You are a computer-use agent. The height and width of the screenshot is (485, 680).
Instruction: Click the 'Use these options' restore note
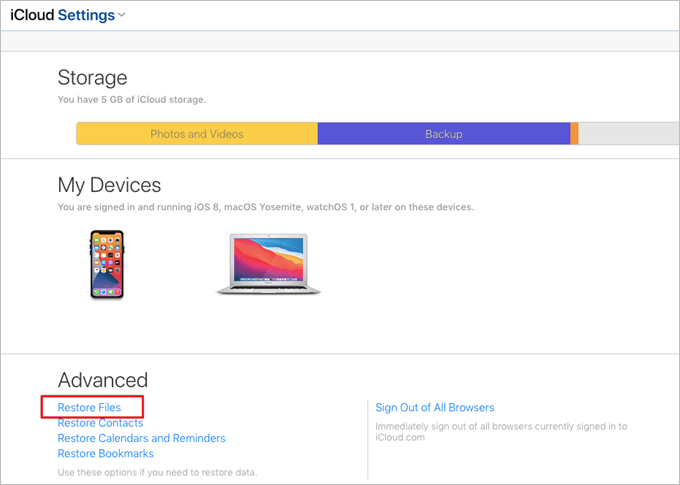click(x=164, y=471)
